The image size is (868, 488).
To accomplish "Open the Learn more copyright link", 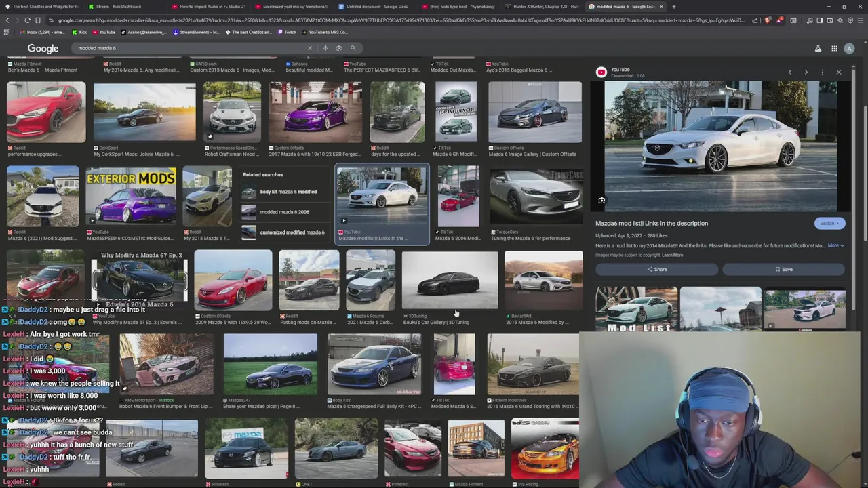I will (x=672, y=255).
